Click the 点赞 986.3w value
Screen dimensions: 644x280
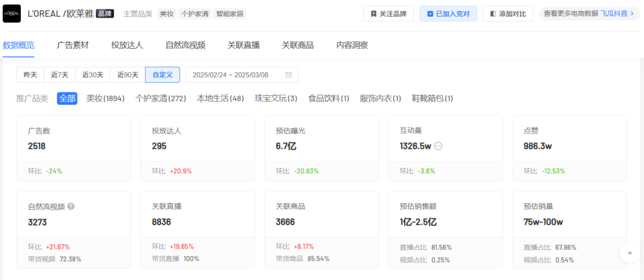tap(538, 146)
